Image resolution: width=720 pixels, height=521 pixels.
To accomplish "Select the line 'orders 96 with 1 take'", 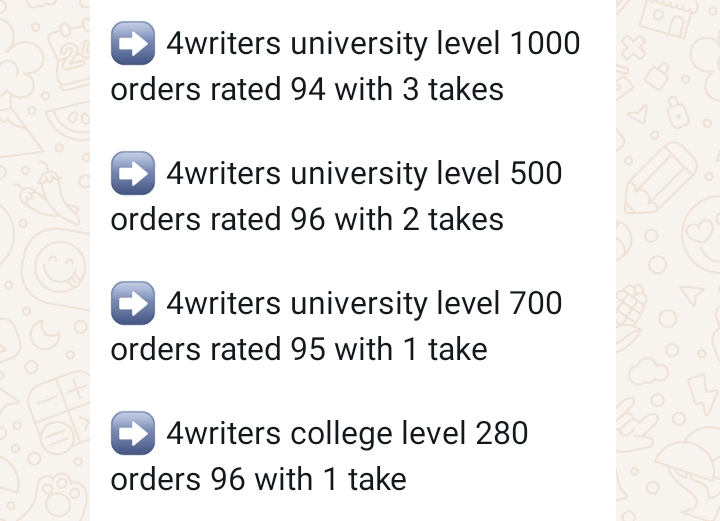I will 259,479.
